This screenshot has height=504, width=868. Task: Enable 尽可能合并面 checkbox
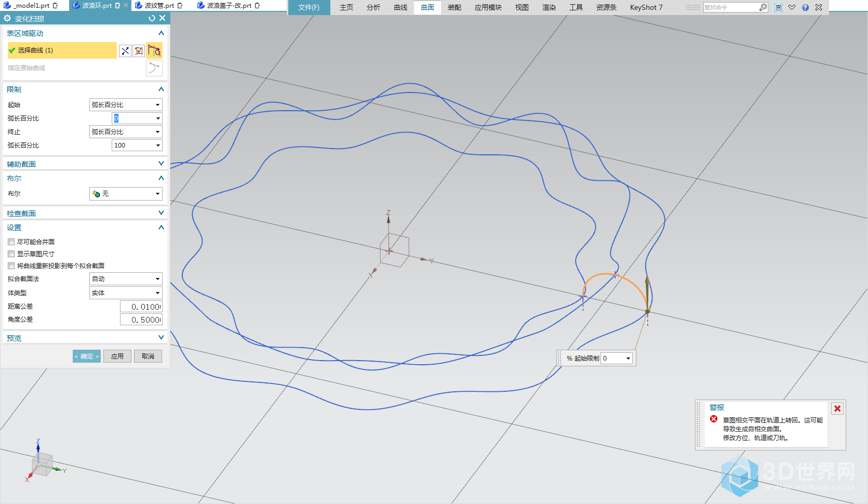click(x=11, y=242)
